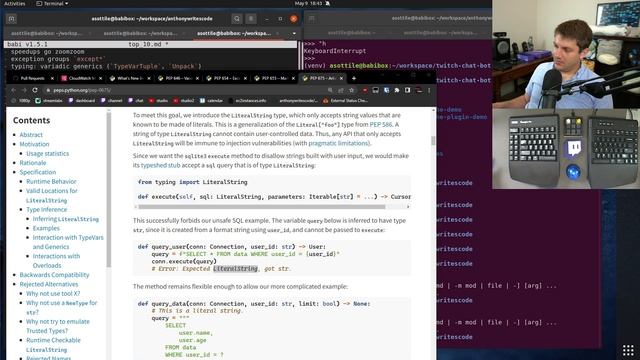Click the puzzle-piece extensions icon

[397, 90]
